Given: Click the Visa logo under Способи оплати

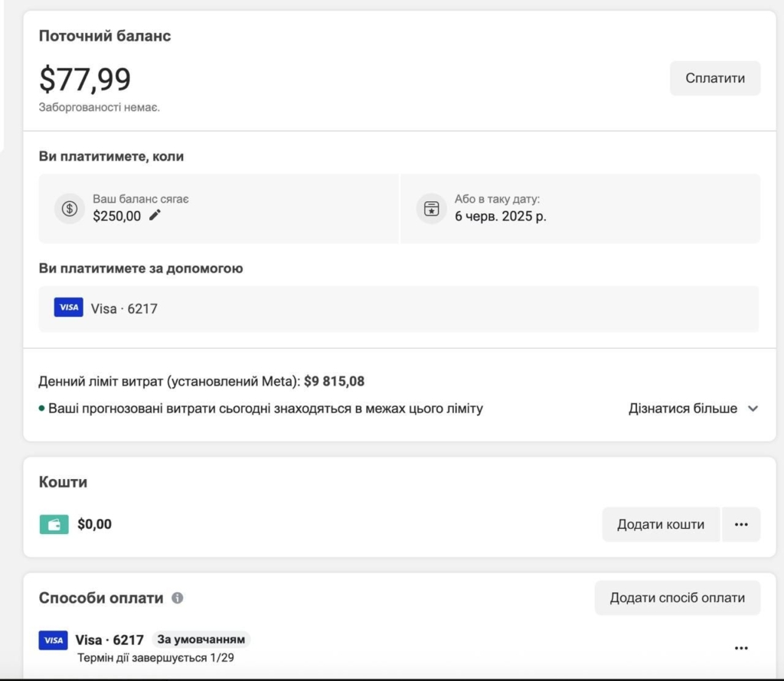Looking at the screenshot, I should [54, 640].
